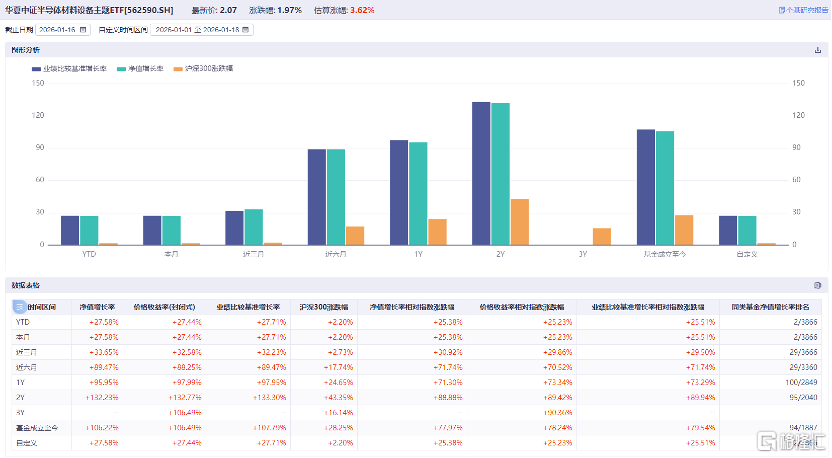This screenshot has height=458, width=832.
Task: Click the YTD x-axis label on chart
Action: [89, 254]
